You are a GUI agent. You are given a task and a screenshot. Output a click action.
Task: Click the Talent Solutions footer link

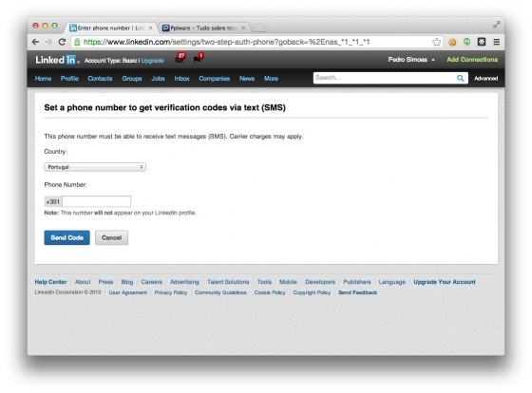(228, 282)
